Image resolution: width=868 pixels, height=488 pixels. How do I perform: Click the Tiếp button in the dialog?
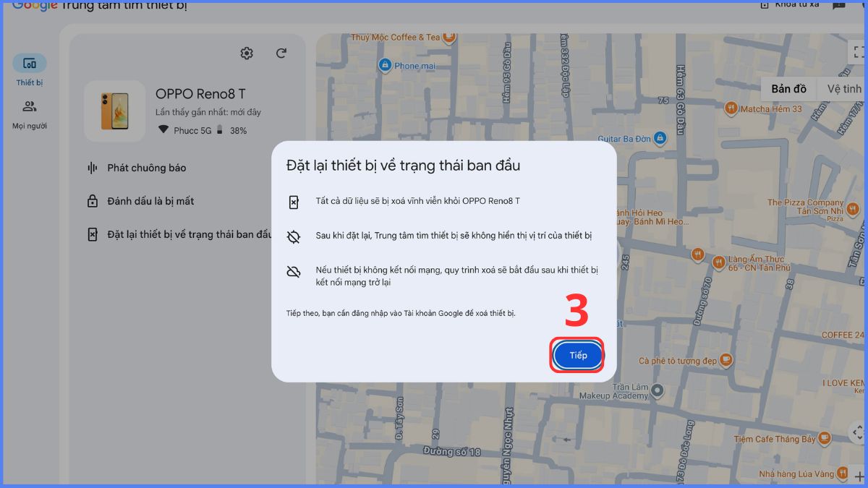point(578,355)
